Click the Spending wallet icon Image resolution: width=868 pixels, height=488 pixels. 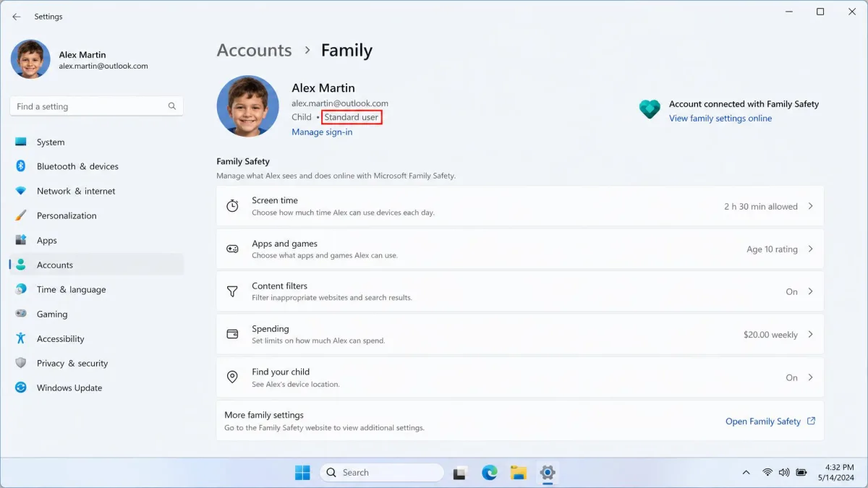[232, 334]
